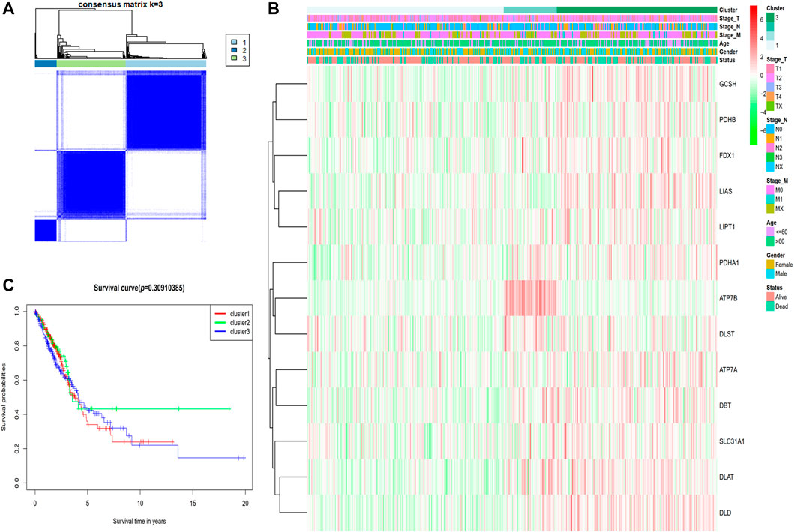794x532 pixels.
Task: Select the N1 swatch in Stage_N legend
Action: point(770,139)
